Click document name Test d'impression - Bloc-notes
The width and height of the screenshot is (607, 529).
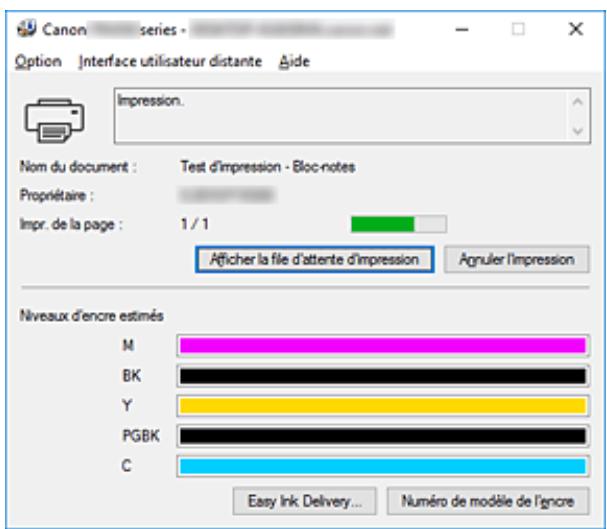coord(268,167)
